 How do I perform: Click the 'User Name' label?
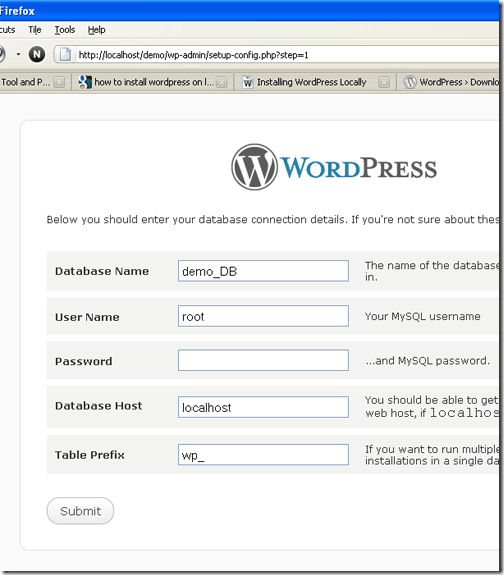tap(87, 317)
